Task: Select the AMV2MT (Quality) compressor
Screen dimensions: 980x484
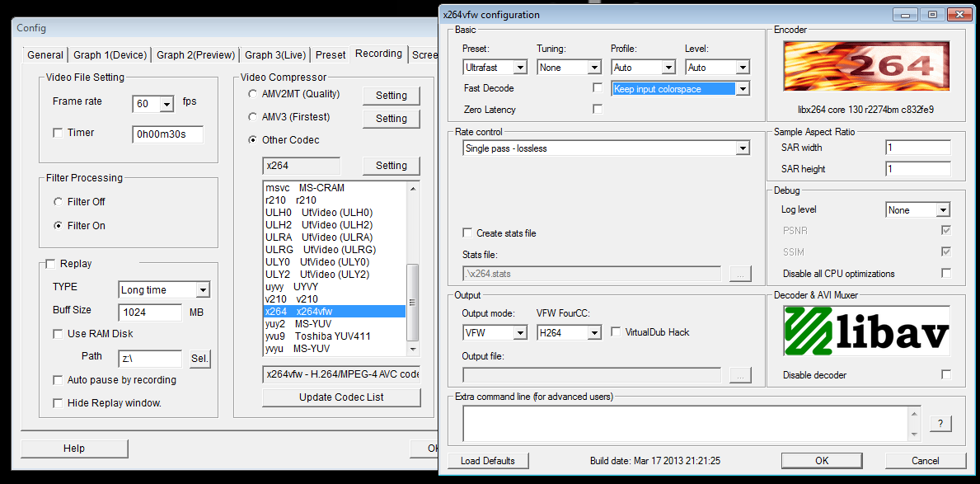Action: [252, 94]
